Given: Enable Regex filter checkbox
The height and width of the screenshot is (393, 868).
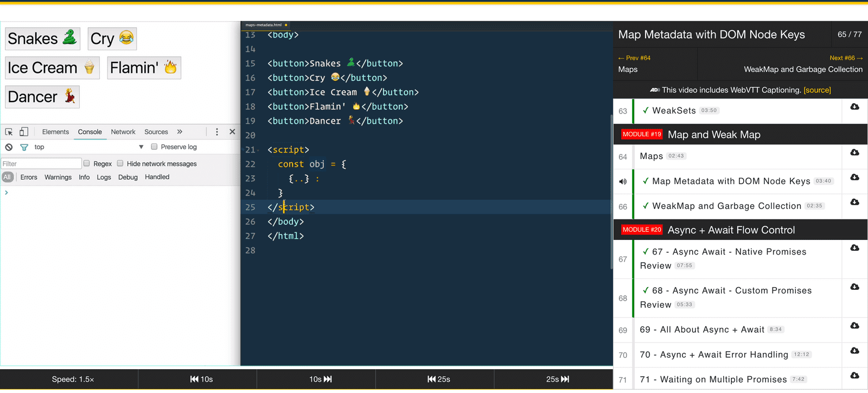Looking at the screenshot, I should pos(86,163).
